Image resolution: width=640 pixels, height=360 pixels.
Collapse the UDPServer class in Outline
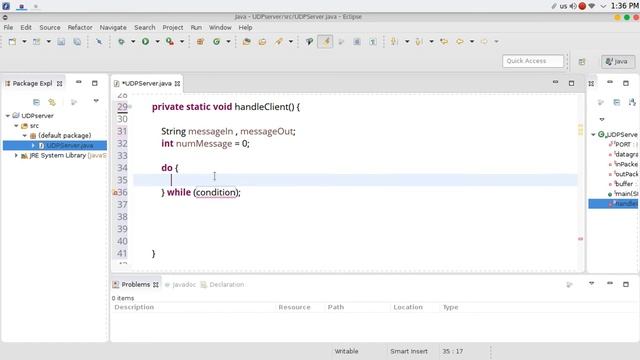click(x=593, y=134)
